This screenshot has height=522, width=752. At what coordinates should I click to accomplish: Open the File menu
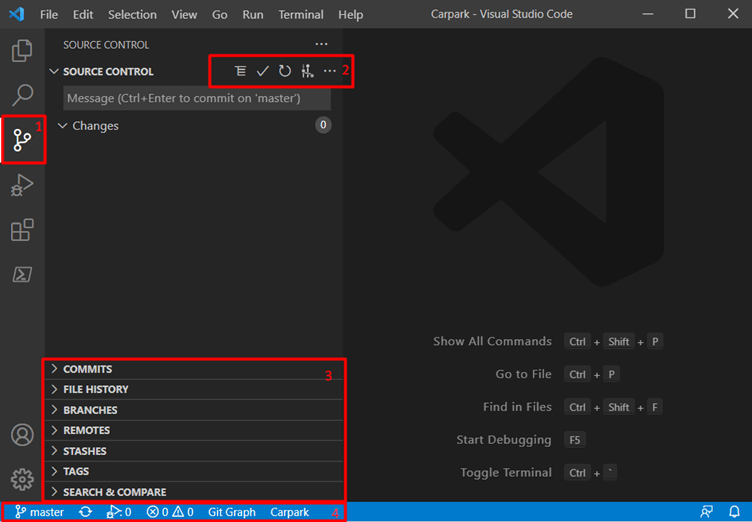pos(49,14)
